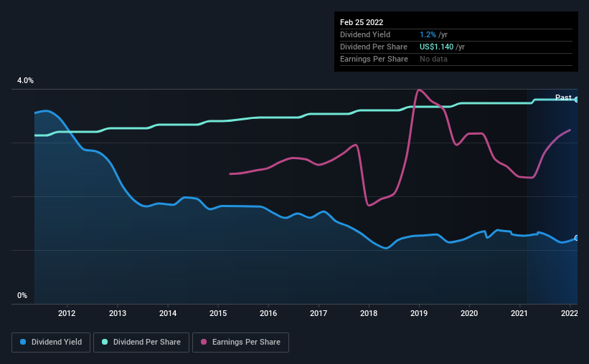Click the blue end marker of the yield line
The width and height of the screenshot is (589, 364).
click(x=577, y=238)
